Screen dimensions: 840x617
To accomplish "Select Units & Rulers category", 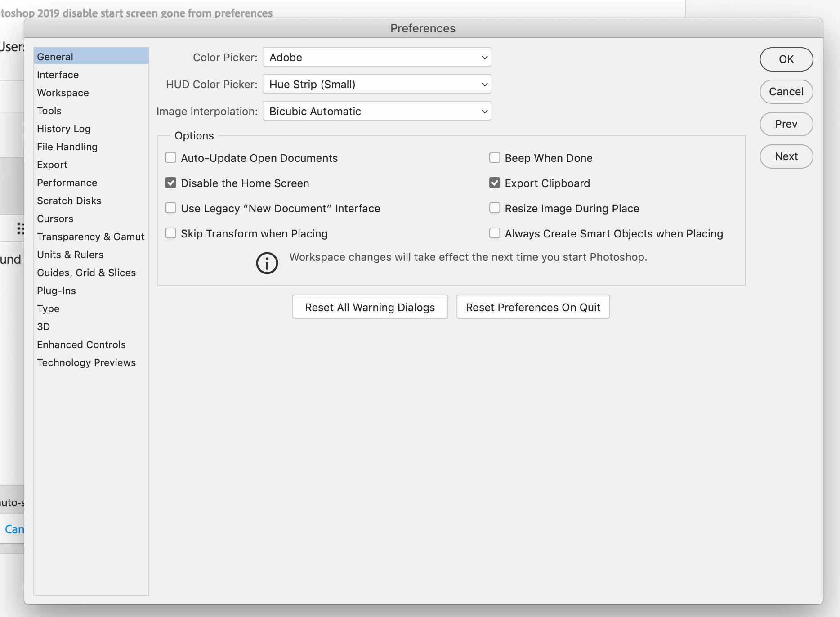I will tap(91, 255).
